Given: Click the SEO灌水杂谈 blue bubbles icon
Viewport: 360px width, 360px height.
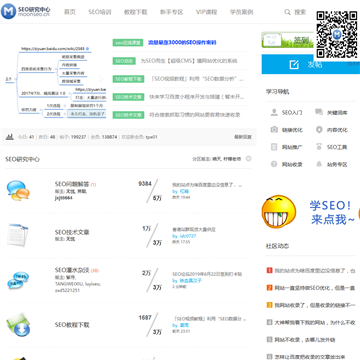Looking at the screenshot, I should coord(18,281).
